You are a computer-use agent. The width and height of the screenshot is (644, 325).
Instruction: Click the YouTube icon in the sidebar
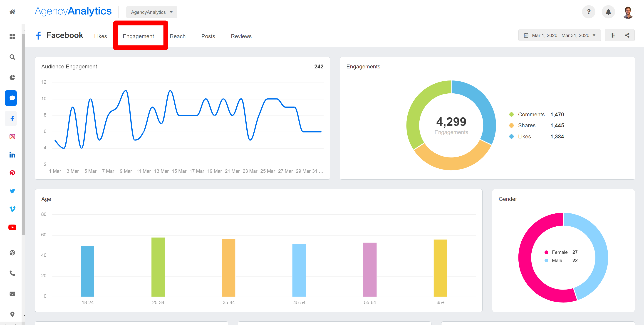pyautogui.click(x=11, y=227)
